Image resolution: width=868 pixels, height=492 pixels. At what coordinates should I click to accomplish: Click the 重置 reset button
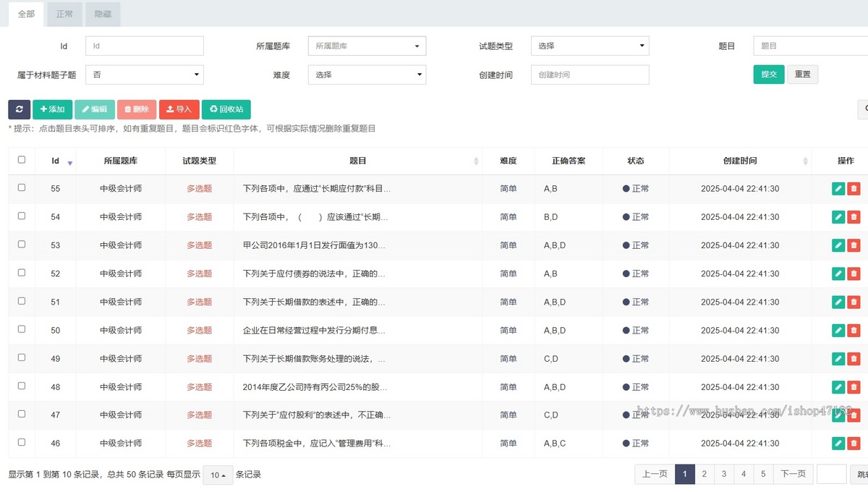click(803, 75)
